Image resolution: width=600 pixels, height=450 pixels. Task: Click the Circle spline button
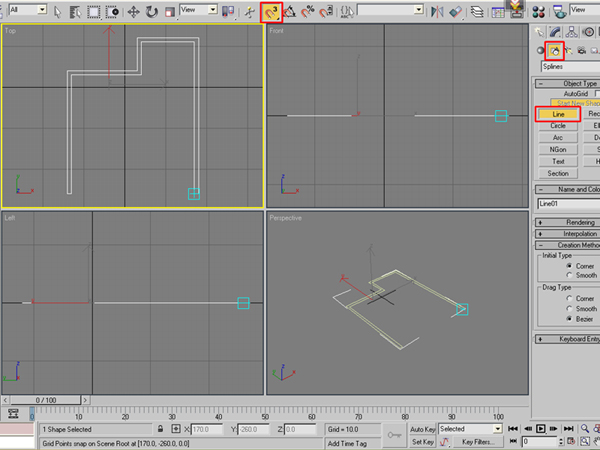pyautogui.click(x=558, y=126)
